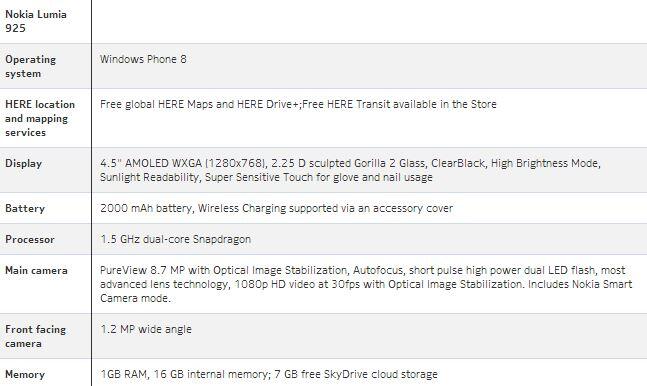
Task: Select the Front facing camera label
Action: 35,336
